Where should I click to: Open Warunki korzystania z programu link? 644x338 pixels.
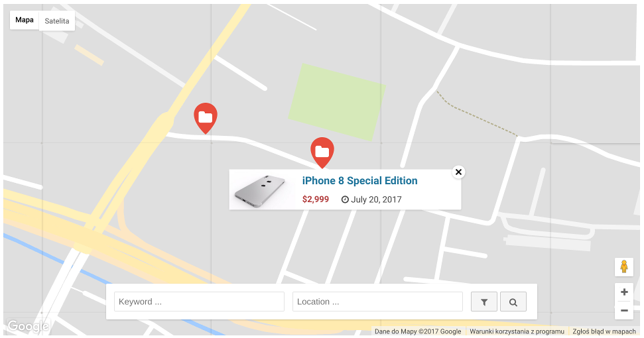517,331
